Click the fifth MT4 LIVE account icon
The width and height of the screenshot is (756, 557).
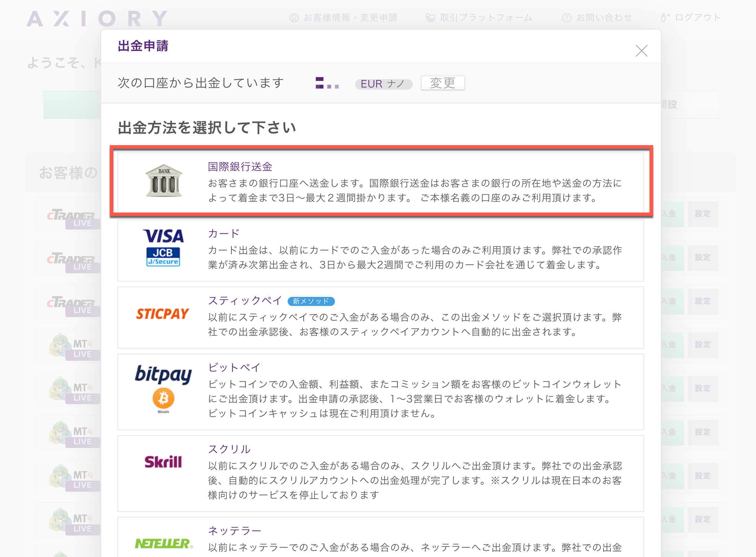pyautogui.click(x=74, y=522)
